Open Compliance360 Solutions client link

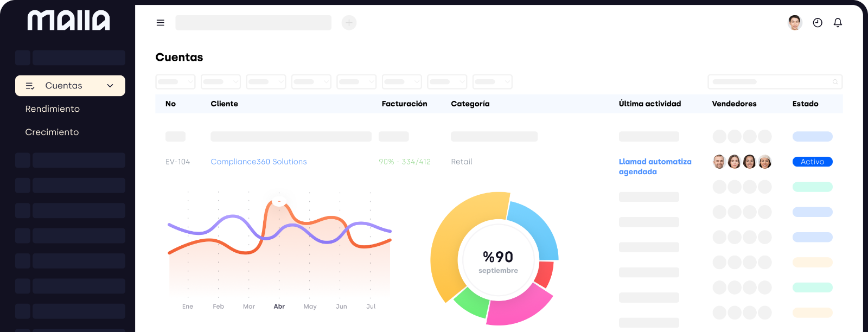(x=259, y=162)
